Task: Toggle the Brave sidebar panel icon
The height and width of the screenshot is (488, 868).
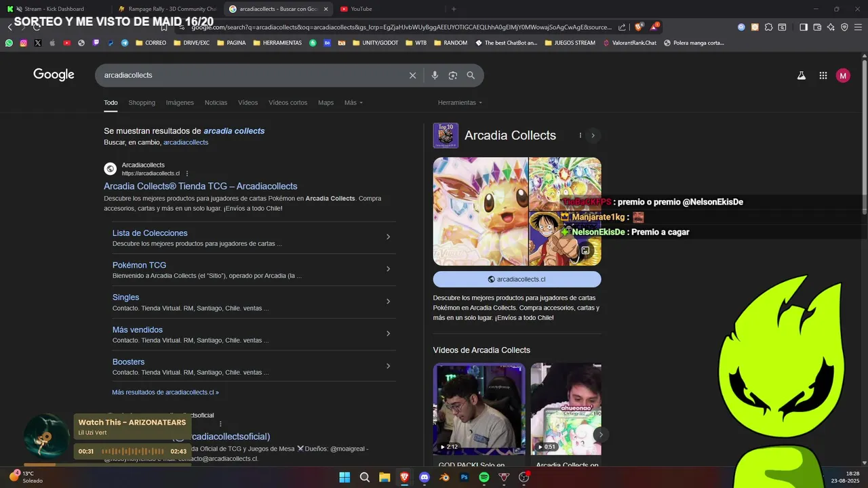Action: click(x=804, y=27)
